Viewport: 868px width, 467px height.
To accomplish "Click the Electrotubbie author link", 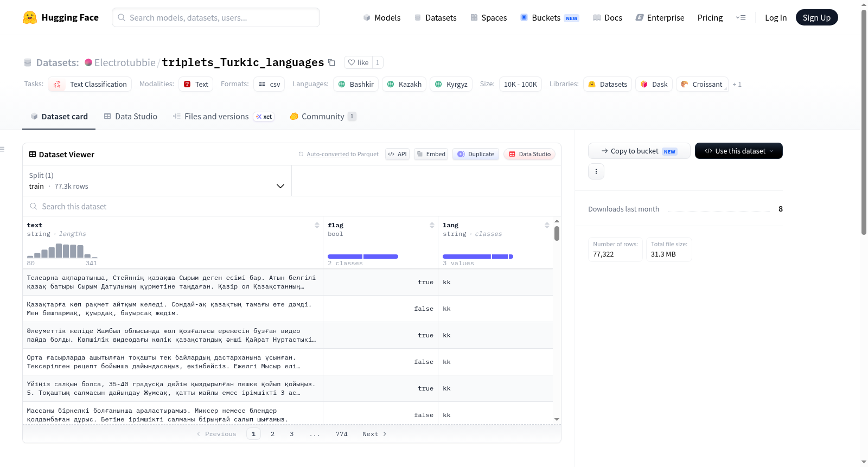I will [125, 62].
